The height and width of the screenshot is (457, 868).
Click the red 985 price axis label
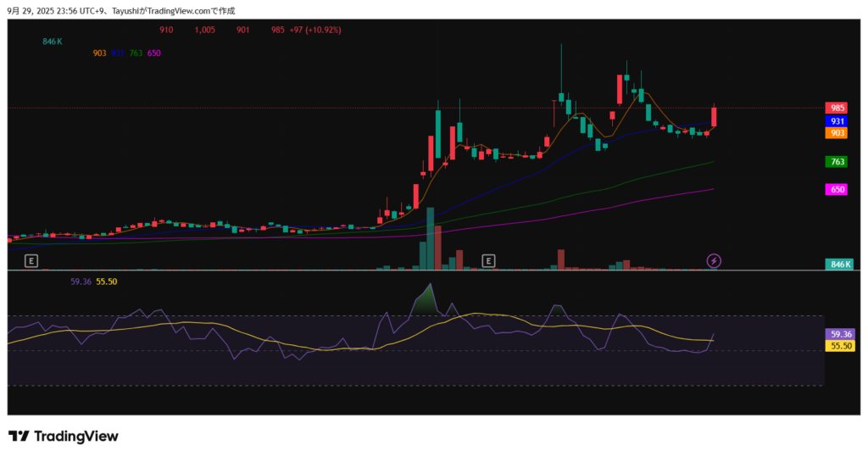tap(837, 109)
